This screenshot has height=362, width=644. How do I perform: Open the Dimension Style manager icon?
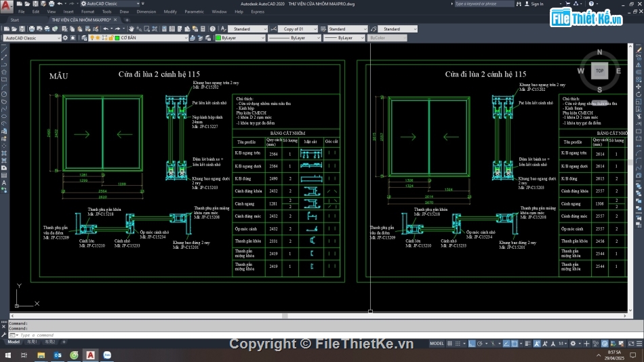point(274,28)
